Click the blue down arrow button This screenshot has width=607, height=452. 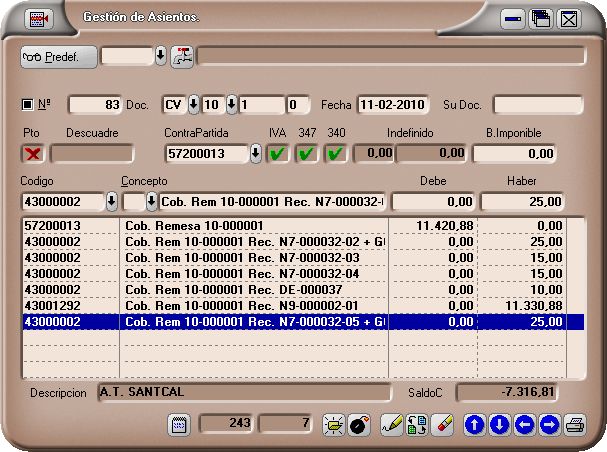point(499,425)
